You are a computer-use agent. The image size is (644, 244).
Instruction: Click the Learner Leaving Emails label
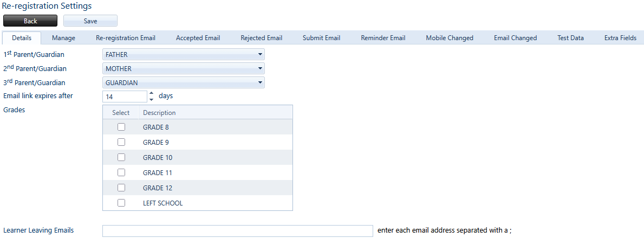pos(38,230)
